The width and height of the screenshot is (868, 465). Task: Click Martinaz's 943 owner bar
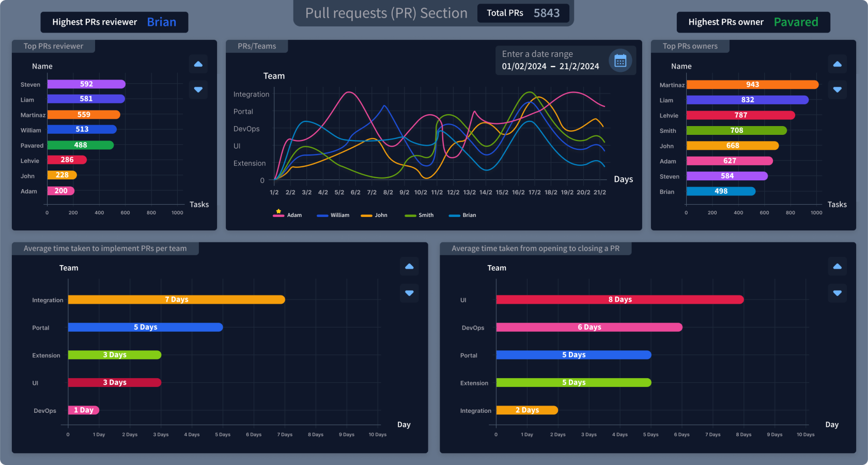[753, 85]
